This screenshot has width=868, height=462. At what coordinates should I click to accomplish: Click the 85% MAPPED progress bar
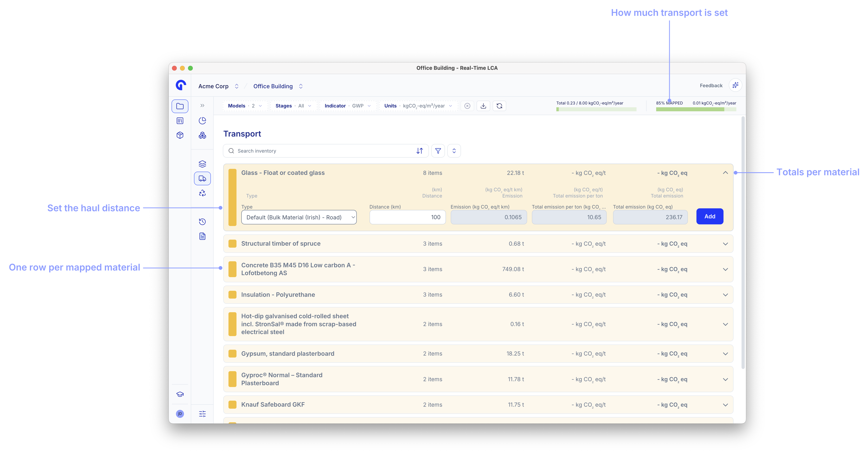point(696,109)
